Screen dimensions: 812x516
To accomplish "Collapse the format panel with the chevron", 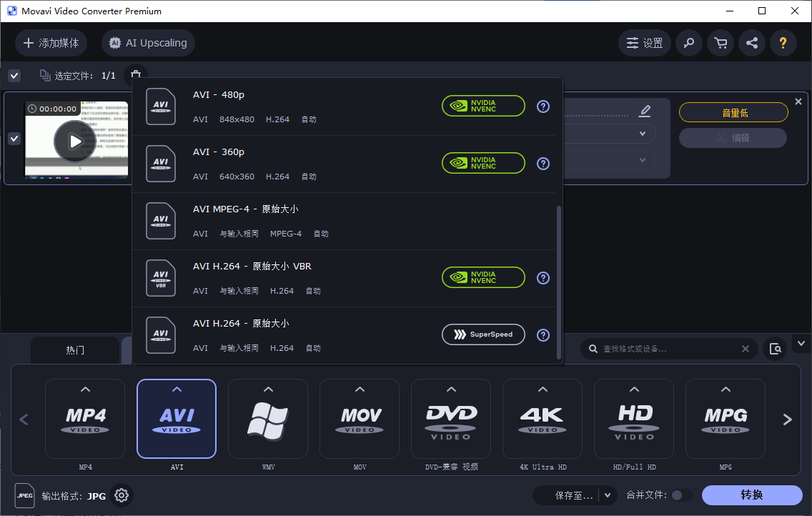I will [801, 343].
